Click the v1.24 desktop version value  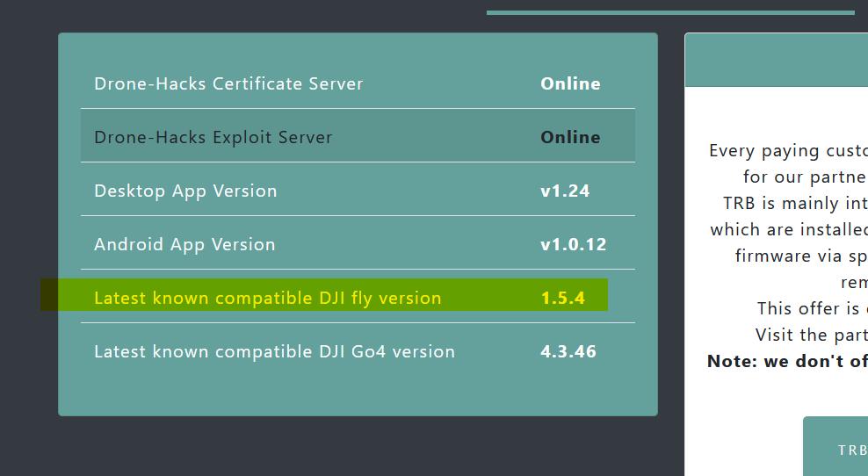(565, 191)
